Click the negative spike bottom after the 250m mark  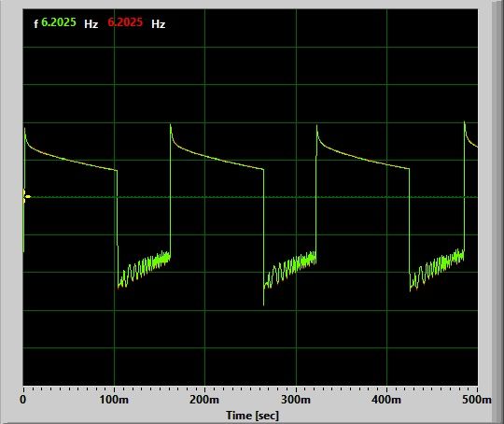point(264,304)
